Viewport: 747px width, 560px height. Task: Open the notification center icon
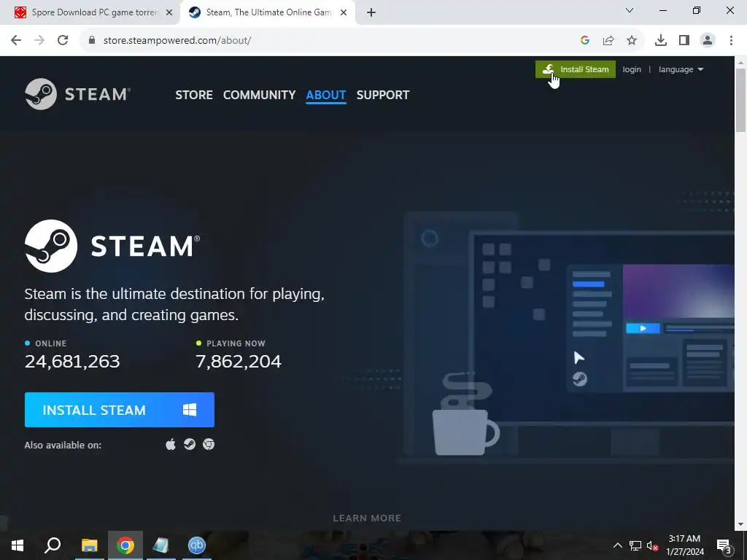(724, 545)
